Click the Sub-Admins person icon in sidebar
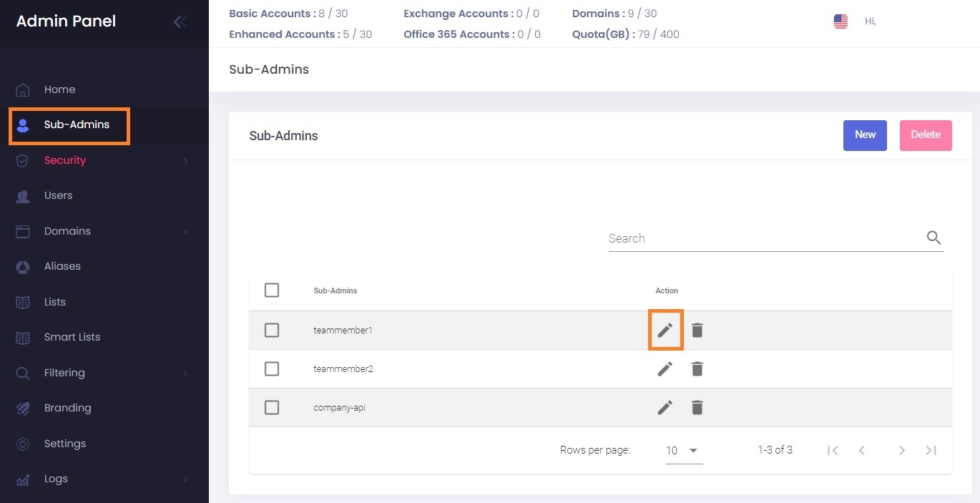980x503 pixels. pyautogui.click(x=23, y=125)
